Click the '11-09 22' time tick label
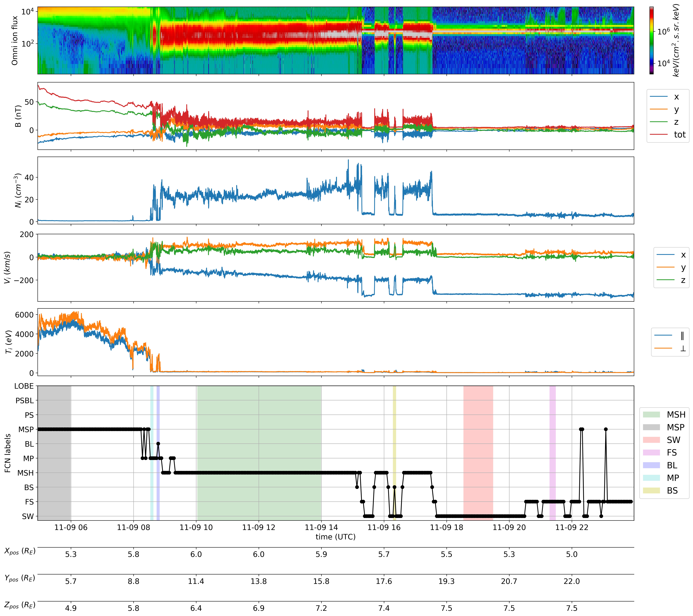This screenshot has width=693, height=616. click(572, 528)
